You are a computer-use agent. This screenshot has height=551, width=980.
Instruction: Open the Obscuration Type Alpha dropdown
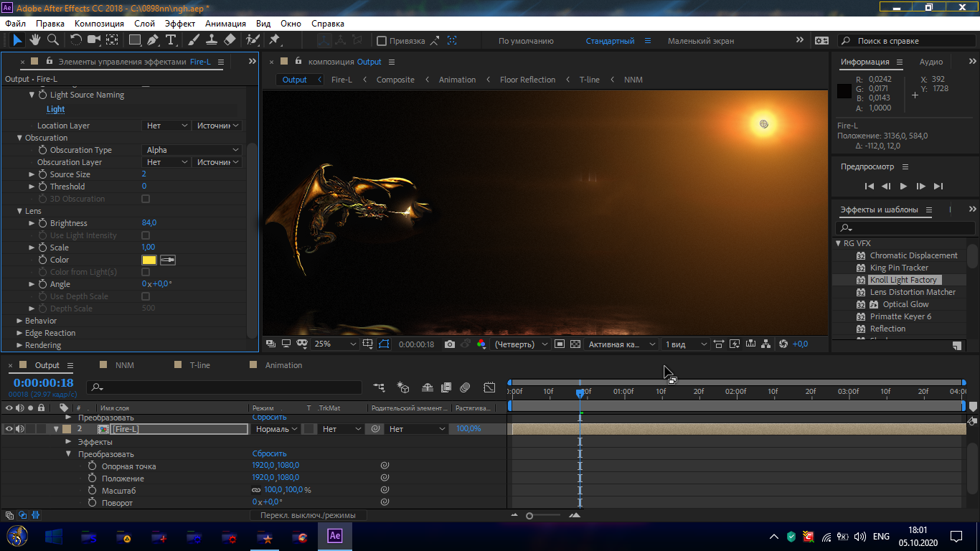(192, 150)
